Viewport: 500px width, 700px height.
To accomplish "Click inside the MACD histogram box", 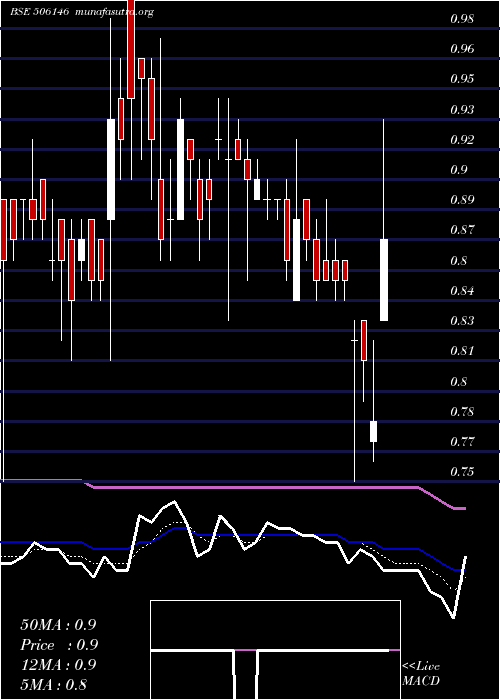I will tap(275, 650).
